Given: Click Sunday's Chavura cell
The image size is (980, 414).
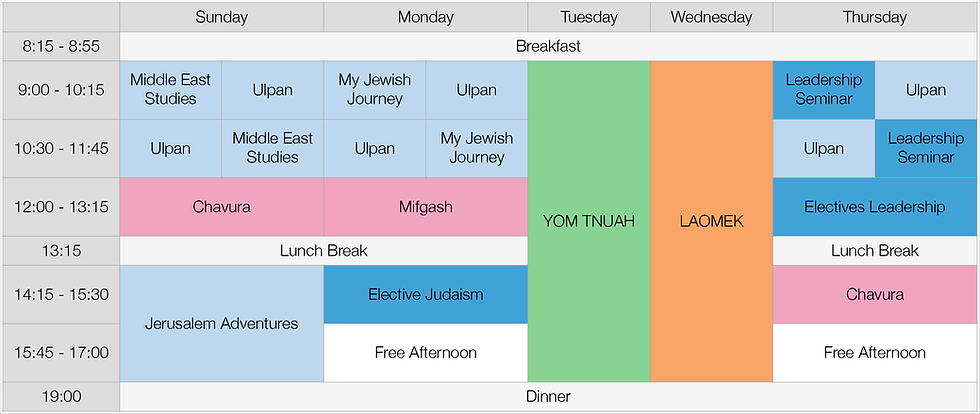Looking at the screenshot, I should (x=221, y=207).
